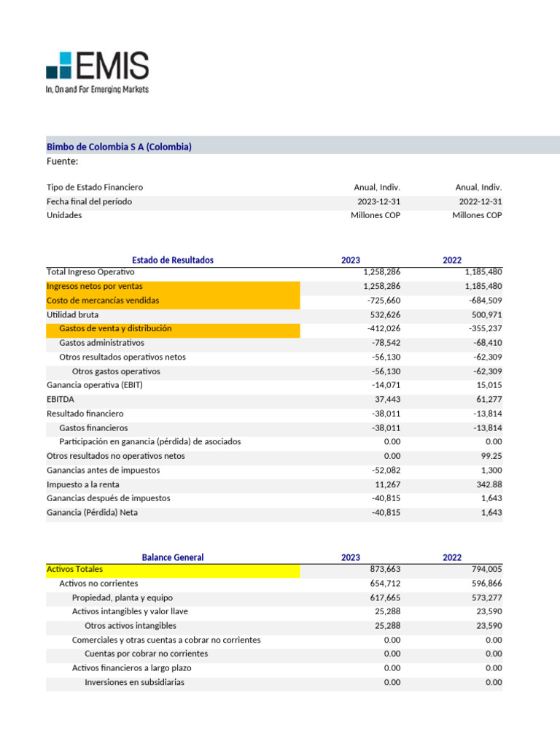The image size is (560, 747).
Task: Click the Estado de Resultados header
Action: pos(173,260)
